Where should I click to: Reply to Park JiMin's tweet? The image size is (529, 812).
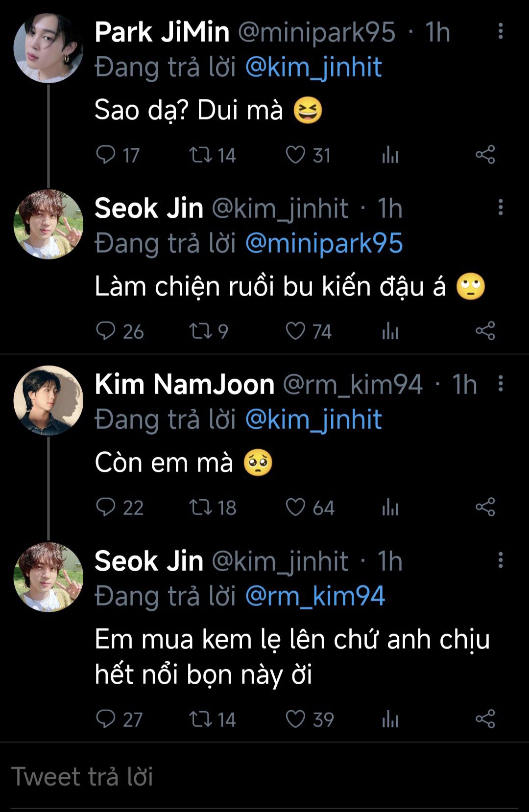[x=105, y=155]
